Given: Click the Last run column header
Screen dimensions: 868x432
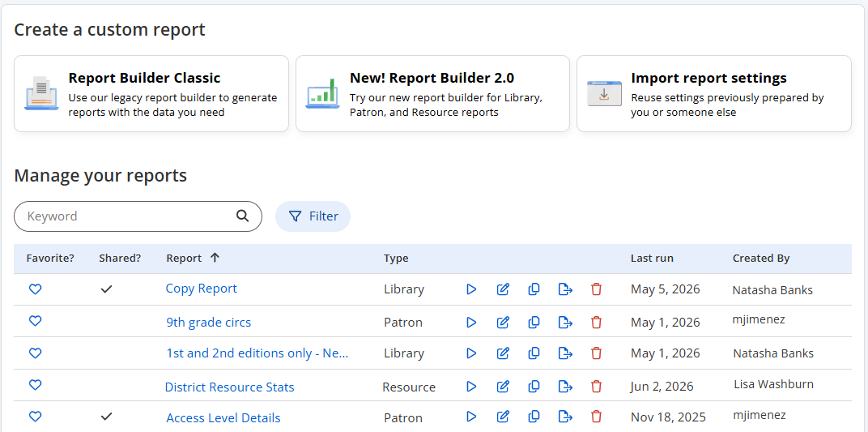Looking at the screenshot, I should [652, 258].
